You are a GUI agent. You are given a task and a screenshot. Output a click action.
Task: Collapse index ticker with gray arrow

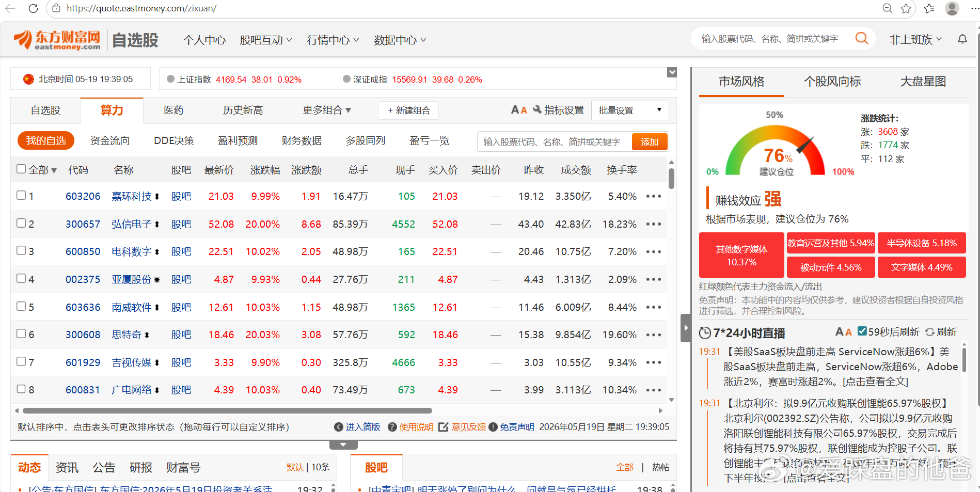point(672,72)
